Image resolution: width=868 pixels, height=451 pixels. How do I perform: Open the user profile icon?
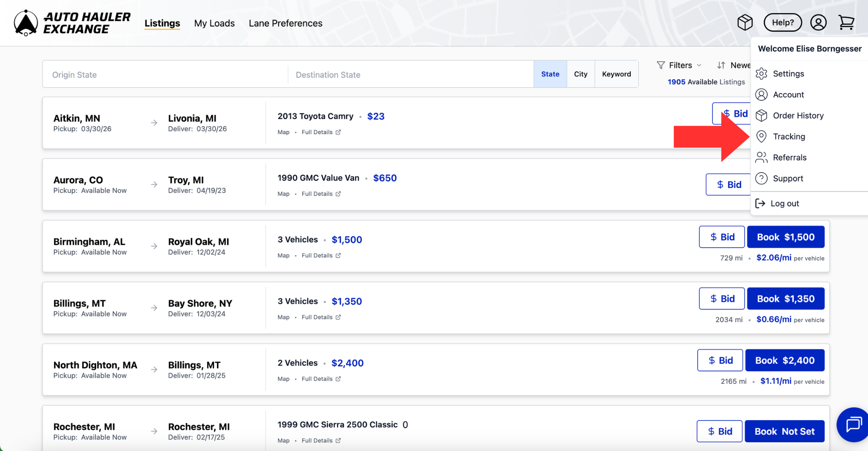click(818, 22)
